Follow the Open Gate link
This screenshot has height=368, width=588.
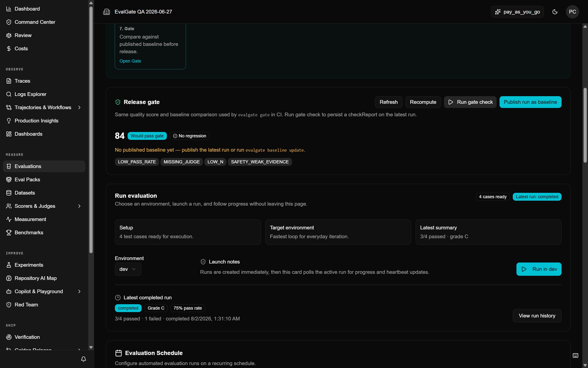point(130,61)
